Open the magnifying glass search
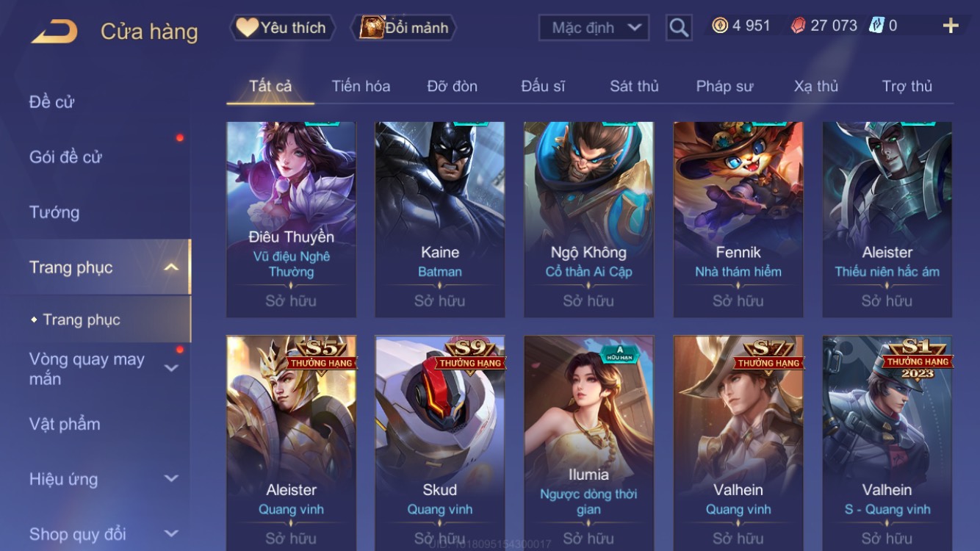This screenshot has width=980, height=551. pos(679,28)
